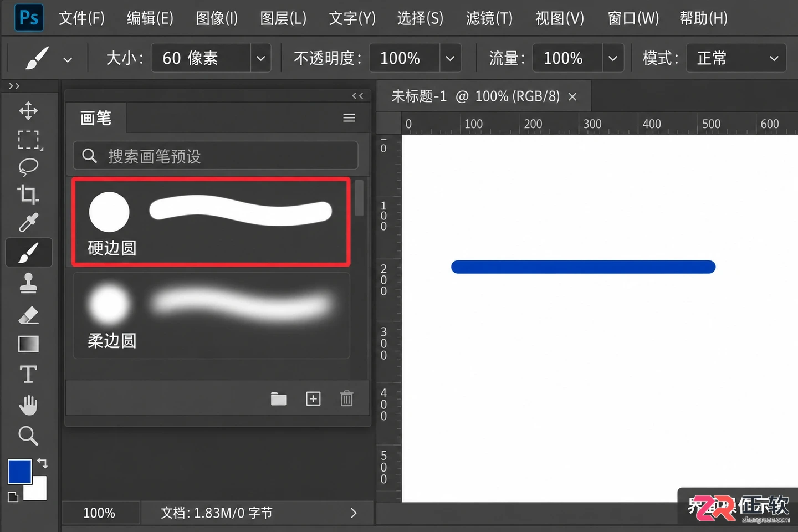
Task: Open the 图层(L) menu
Action: point(283,18)
